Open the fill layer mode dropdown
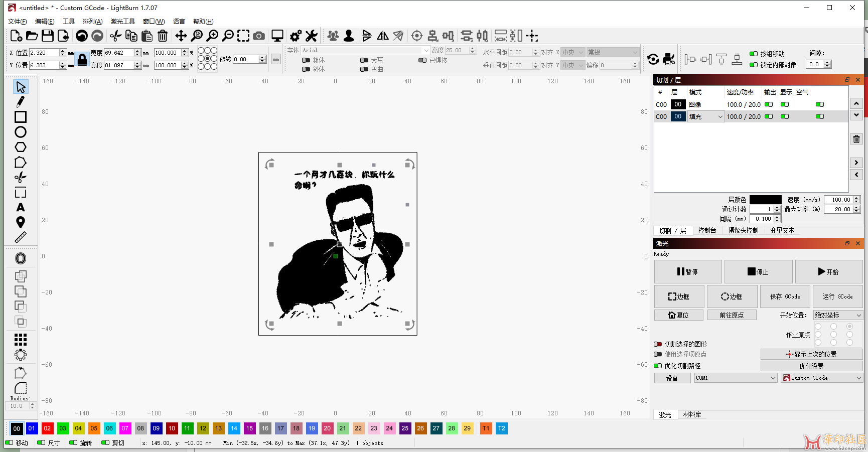The width and height of the screenshot is (868, 452). point(705,116)
